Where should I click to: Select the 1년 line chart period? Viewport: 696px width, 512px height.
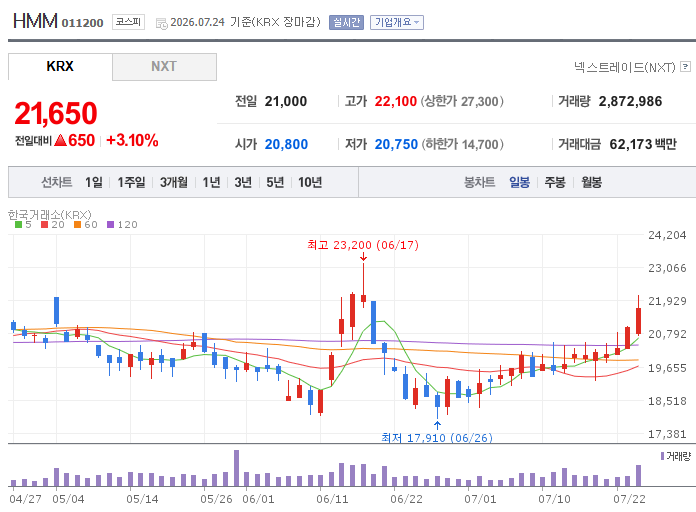click(x=211, y=182)
